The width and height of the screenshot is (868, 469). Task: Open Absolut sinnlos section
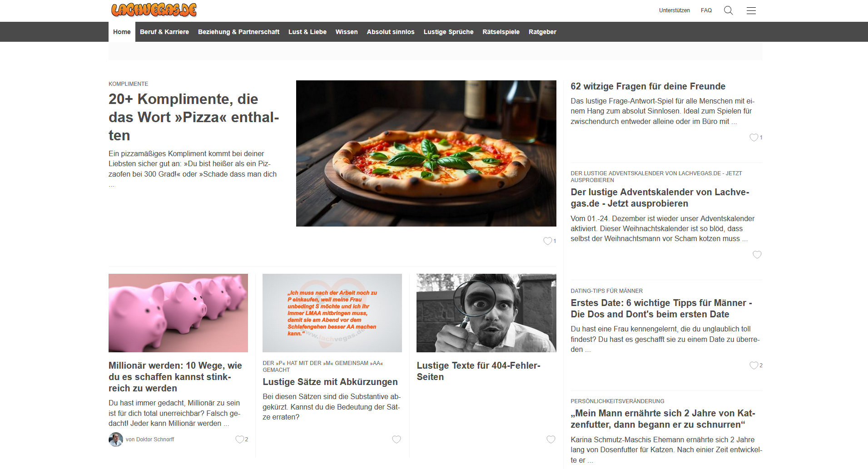(x=391, y=32)
